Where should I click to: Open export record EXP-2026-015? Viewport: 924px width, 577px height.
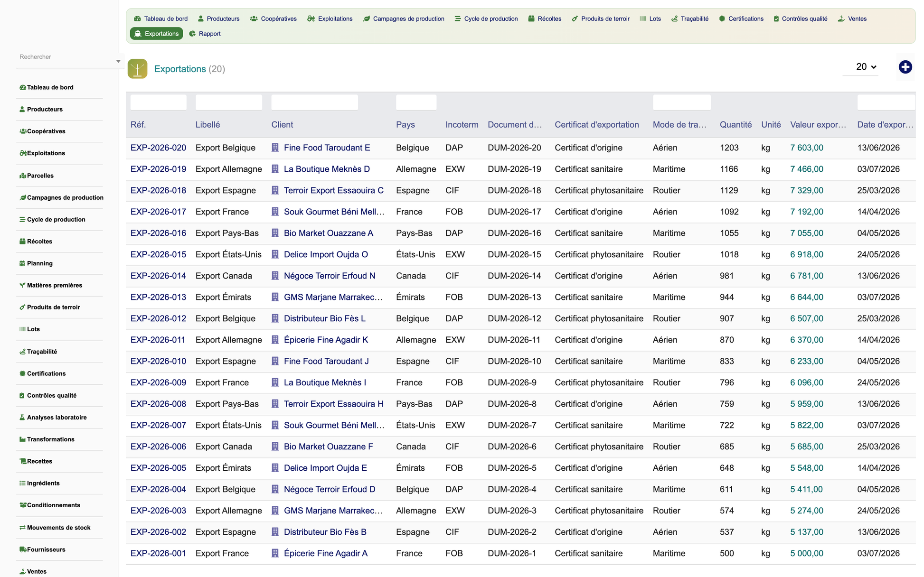(158, 254)
